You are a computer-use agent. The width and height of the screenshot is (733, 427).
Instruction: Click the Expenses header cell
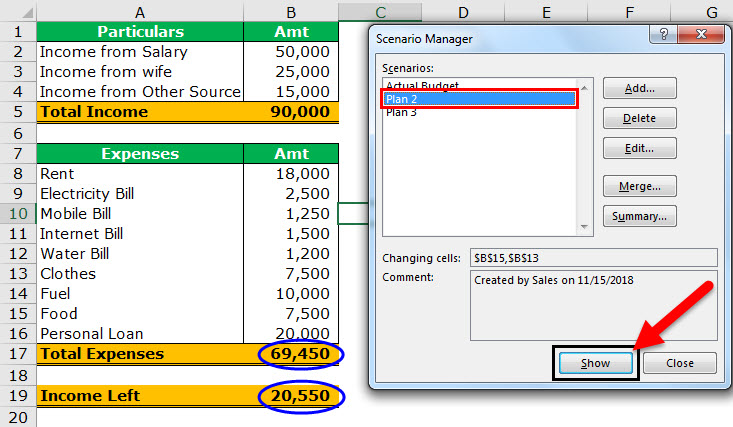click(x=140, y=154)
